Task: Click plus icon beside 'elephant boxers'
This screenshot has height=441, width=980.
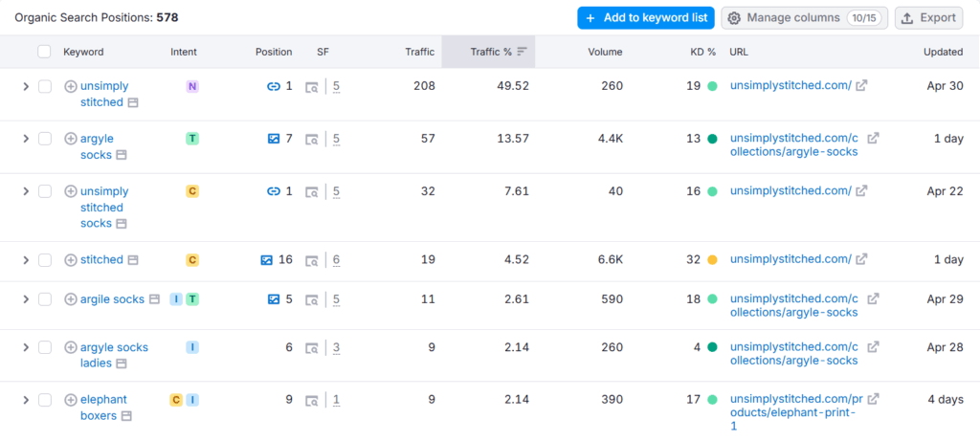Action: 71,400
